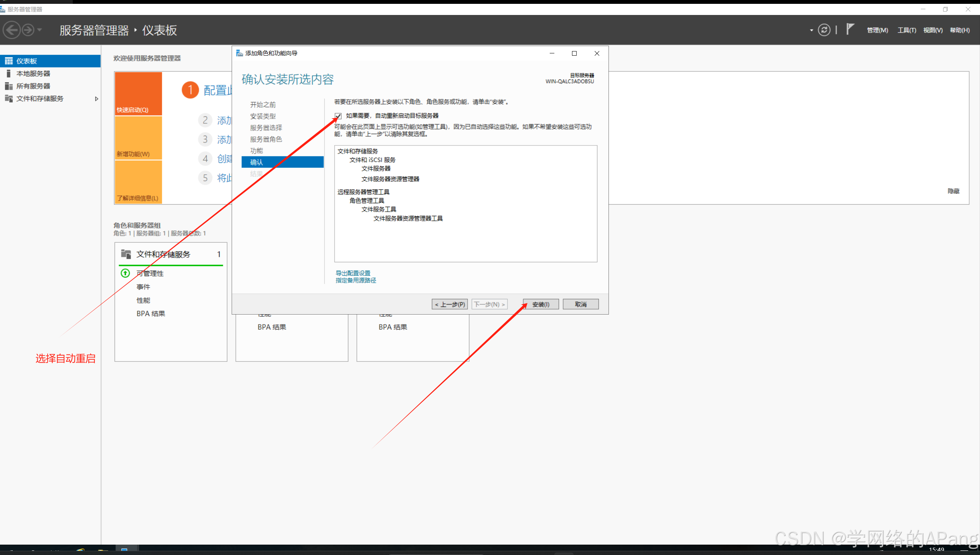Open the 管理(M) menu

[x=877, y=30]
